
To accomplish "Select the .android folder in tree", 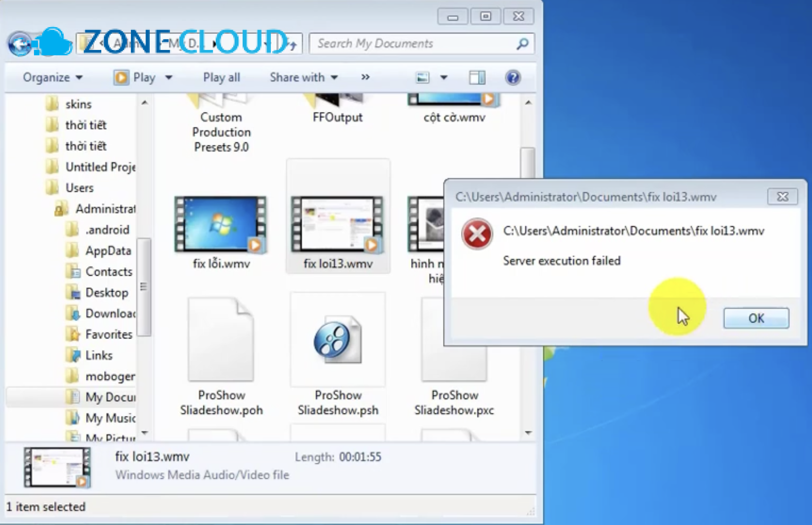I will click(97, 230).
